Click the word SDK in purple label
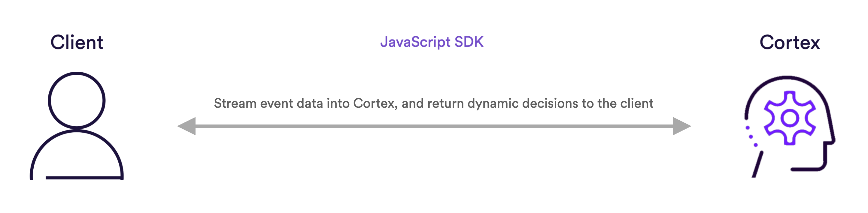 click(469, 42)
